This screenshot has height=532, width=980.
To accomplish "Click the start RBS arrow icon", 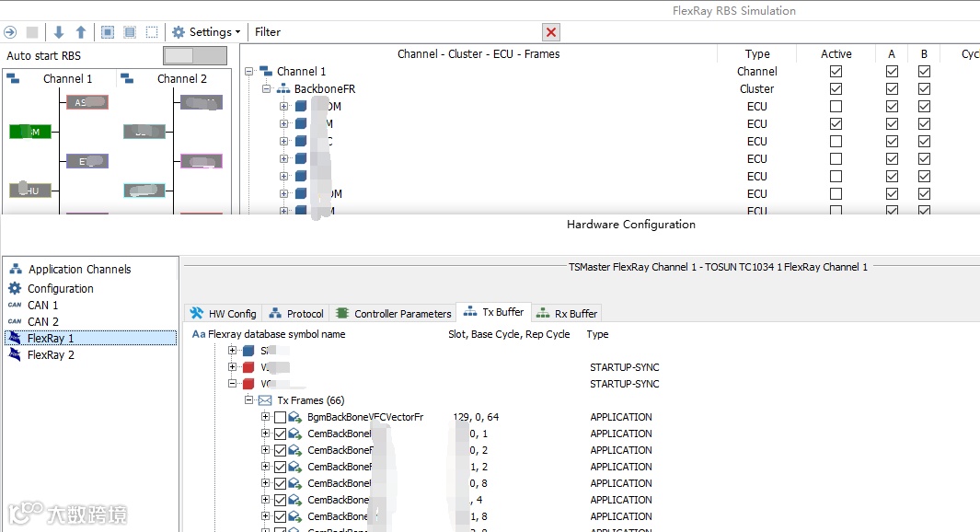I will coord(10,32).
